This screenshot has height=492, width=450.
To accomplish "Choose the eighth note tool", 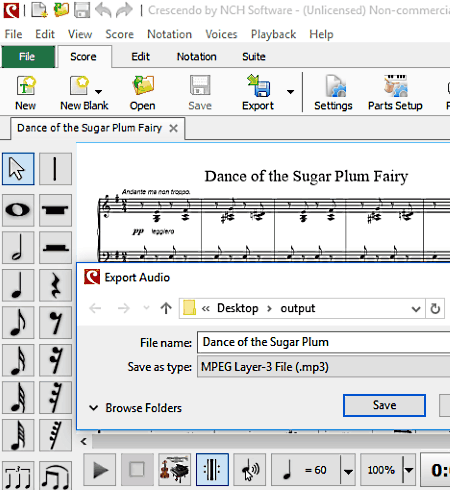I will [18, 323].
